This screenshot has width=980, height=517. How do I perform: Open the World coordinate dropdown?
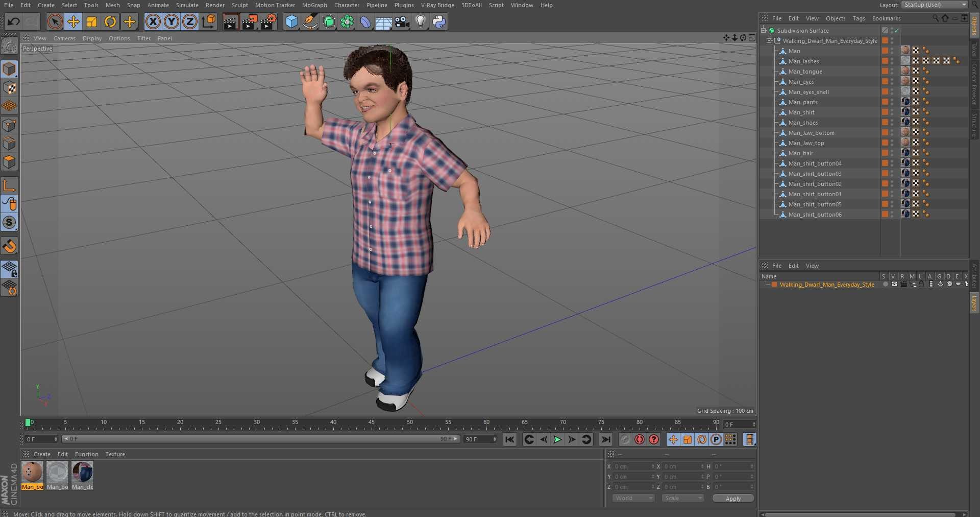633,498
